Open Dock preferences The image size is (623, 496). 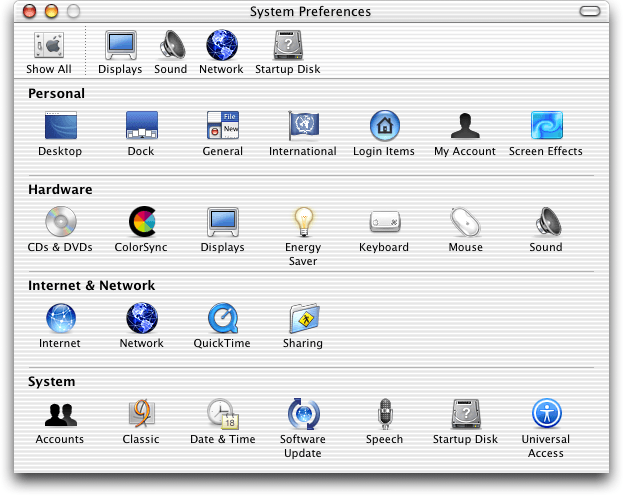(141, 126)
